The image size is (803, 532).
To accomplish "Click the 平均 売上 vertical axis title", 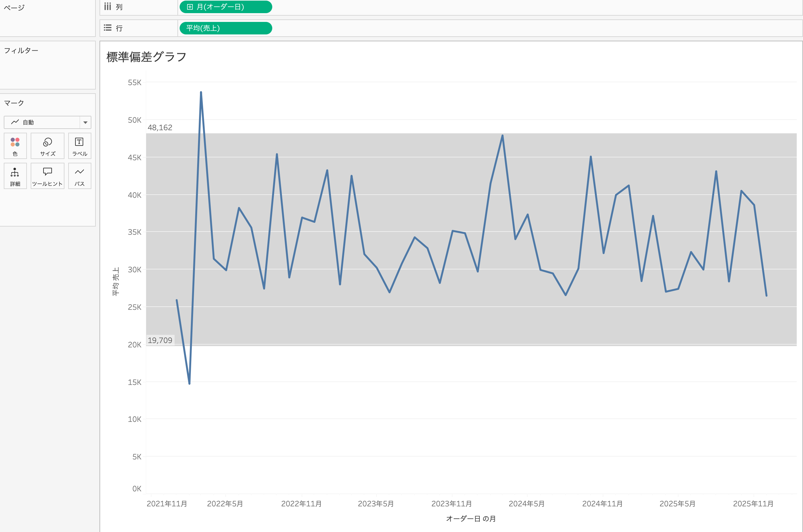I will (x=116, y=281).
